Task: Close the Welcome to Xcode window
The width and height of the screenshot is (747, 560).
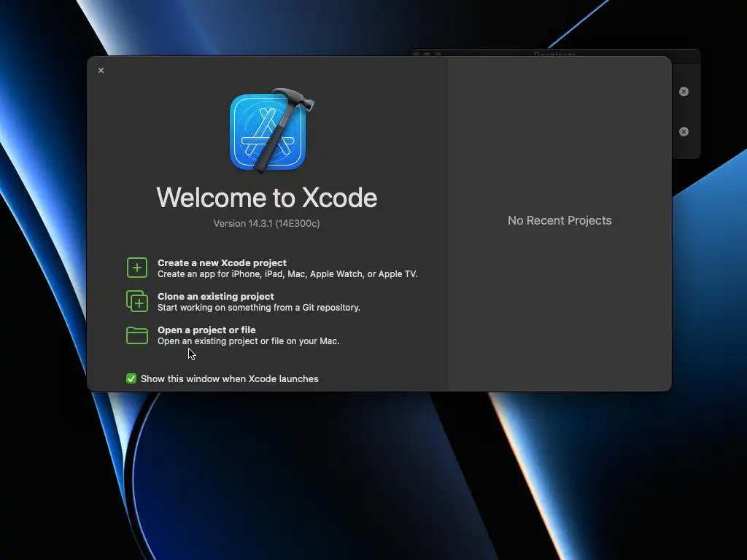Action: (x=101, y=71)
